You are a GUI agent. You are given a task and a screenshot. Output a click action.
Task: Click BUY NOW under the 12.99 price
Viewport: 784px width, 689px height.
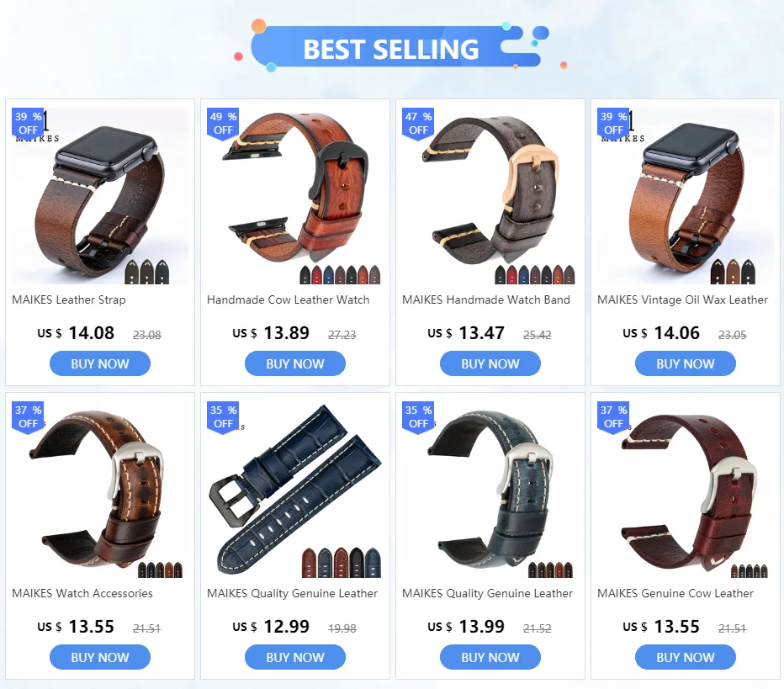click(295, 657)
